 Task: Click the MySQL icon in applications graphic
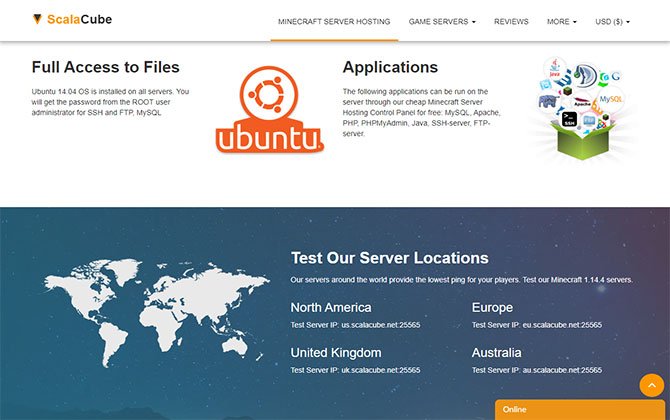[611, 99]
